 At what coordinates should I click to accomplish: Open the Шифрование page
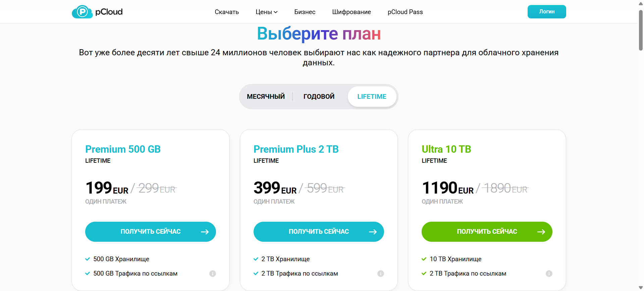coord(352,12)
